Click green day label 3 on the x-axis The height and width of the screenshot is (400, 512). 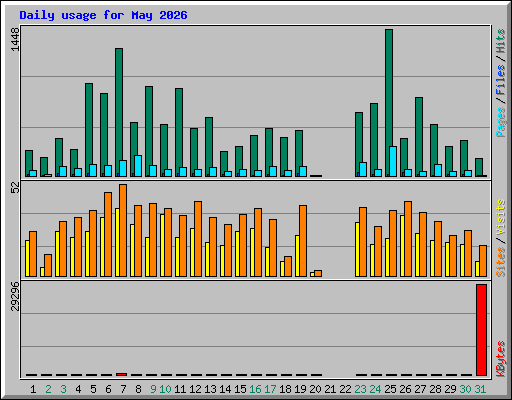click(x=63, y=389)
